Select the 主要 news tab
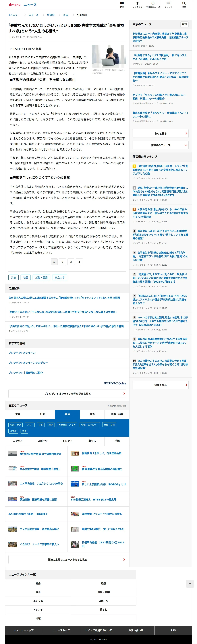197x644 pixels. click(18, 414)
